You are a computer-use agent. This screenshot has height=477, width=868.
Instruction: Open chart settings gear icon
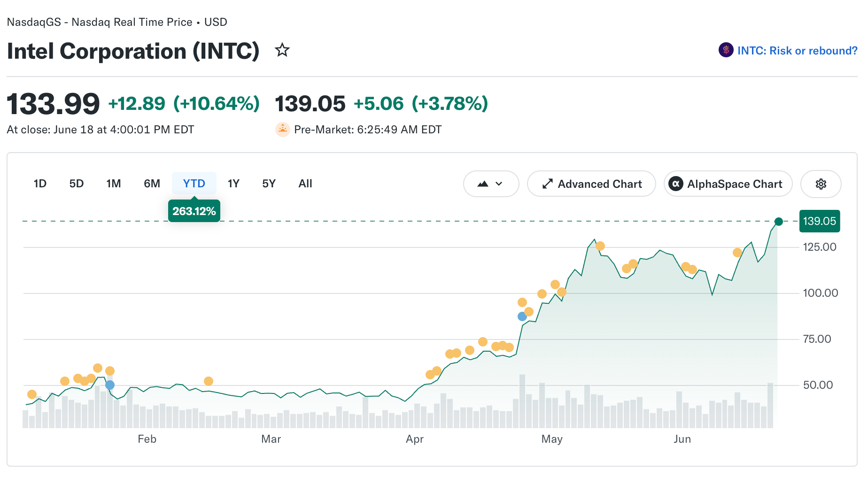(821, 184)
